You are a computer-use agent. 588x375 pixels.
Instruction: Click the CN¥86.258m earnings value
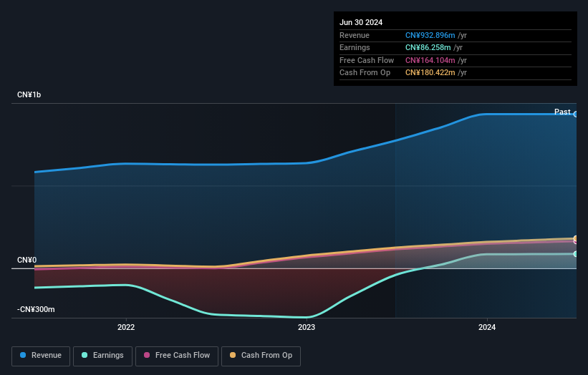point(428,47)
